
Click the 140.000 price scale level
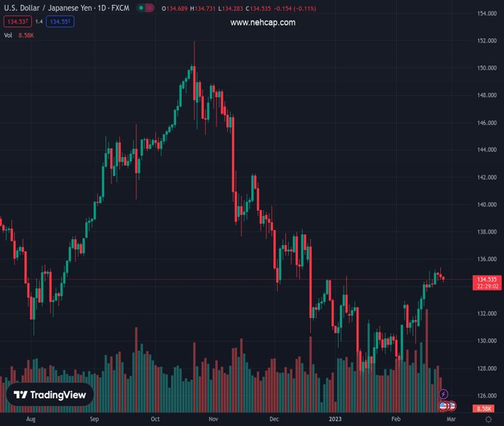click(486, 204)
